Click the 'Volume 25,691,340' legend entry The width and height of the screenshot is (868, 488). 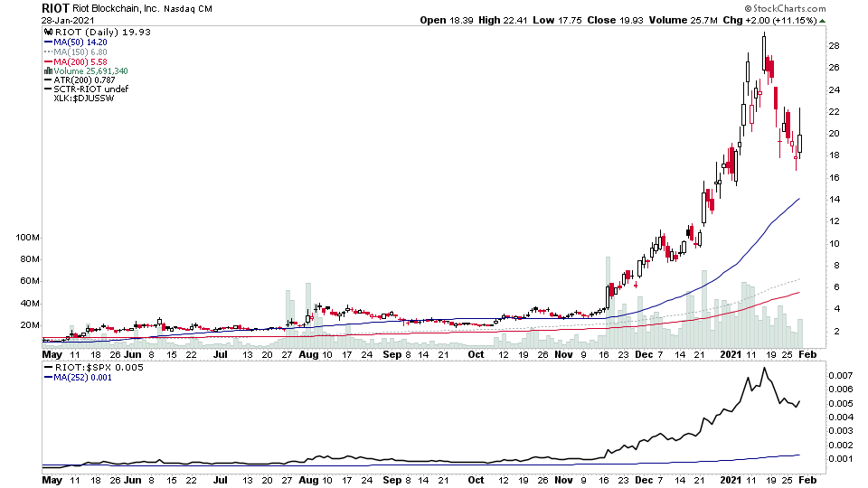90,70
